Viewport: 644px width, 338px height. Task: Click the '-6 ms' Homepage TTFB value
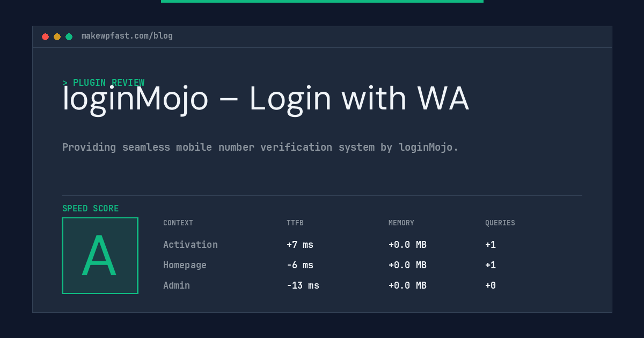click(x=300, y=265)
